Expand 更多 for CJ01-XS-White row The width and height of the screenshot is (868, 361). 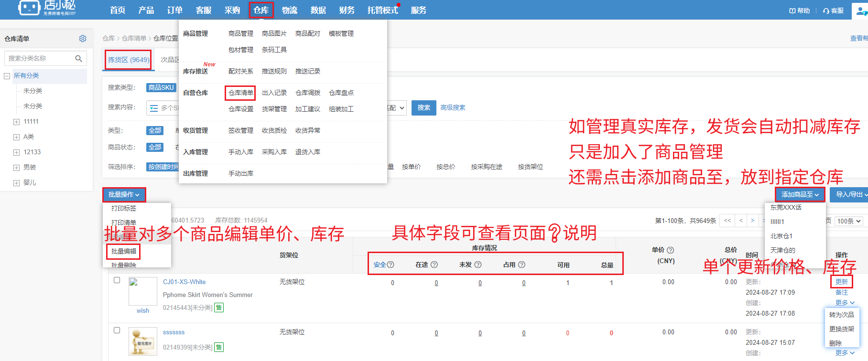pyautogui.click(x=845, y=303)
